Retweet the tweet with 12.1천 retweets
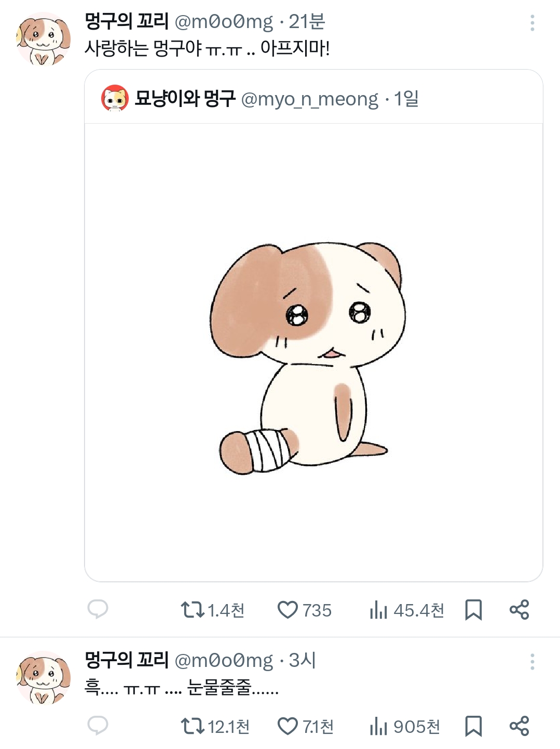Image resolution: width=560 pixels, height=749 pixels. (193, 726)
